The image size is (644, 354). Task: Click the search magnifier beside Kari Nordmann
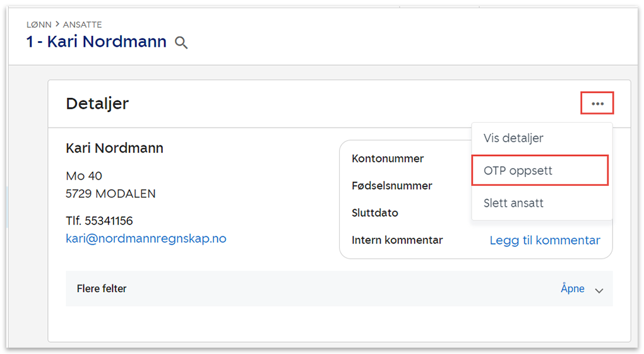[181, 43]
